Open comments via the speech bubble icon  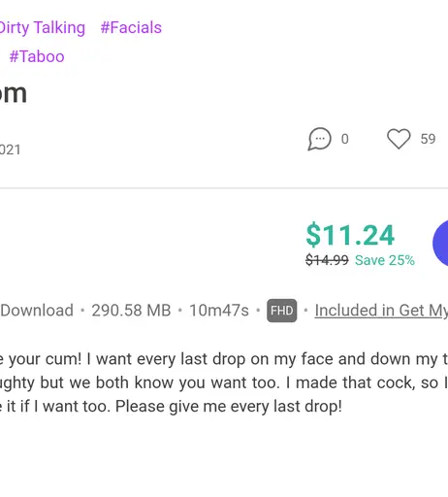pos(319,139)
